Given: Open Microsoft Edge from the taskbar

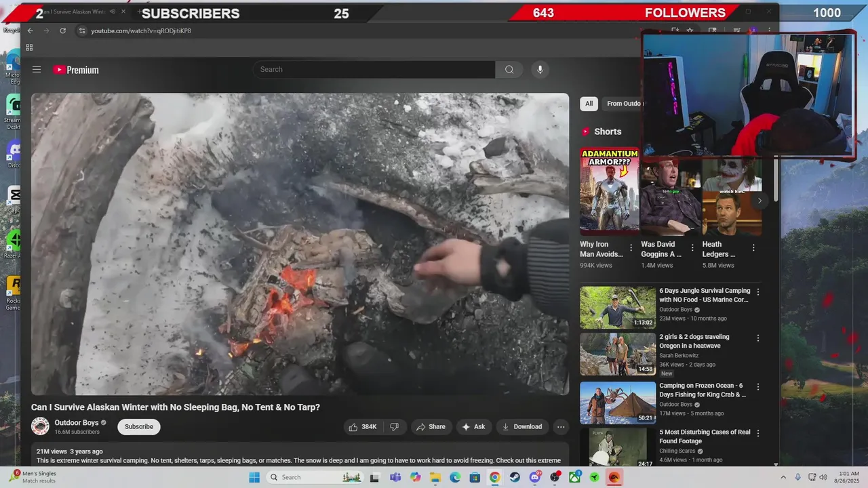Looking at the screenshot, I should (x=455, y=477).
